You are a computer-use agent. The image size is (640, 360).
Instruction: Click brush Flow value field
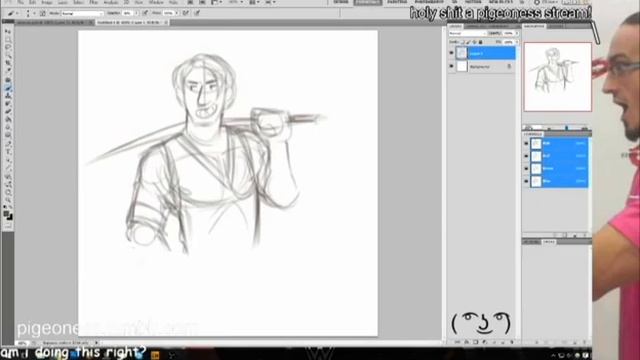point(168,13)
